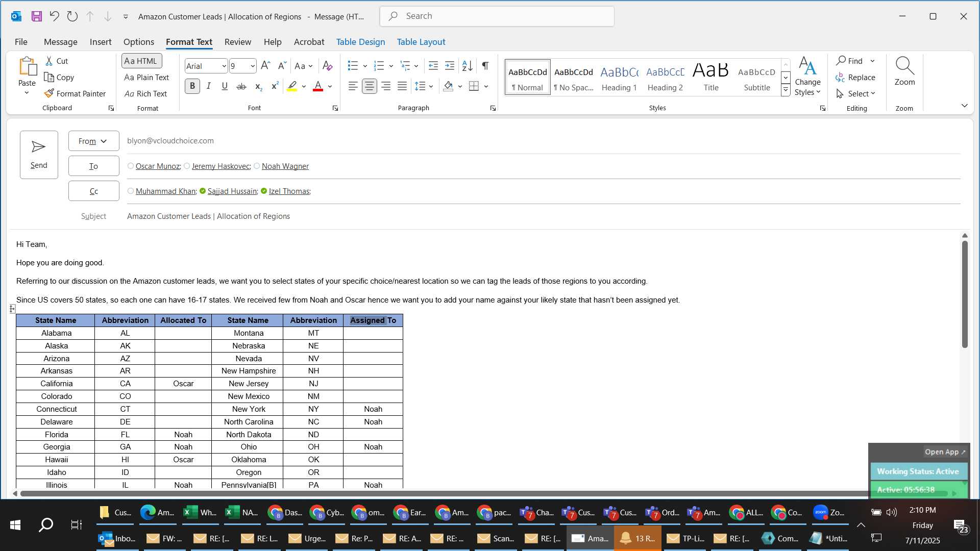
Task: Activate the Format Painter brush
Action: click(75, 93)
